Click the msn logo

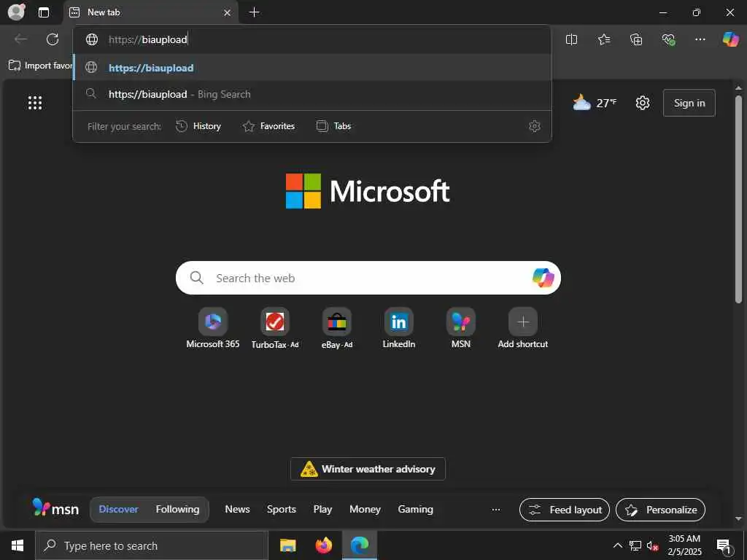coord(55,508)
